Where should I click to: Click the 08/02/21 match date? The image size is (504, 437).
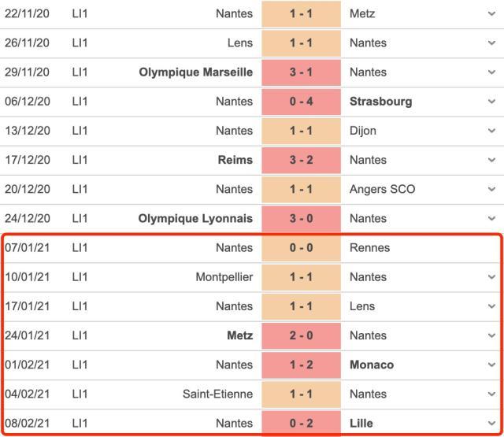[x=27, y=423]
